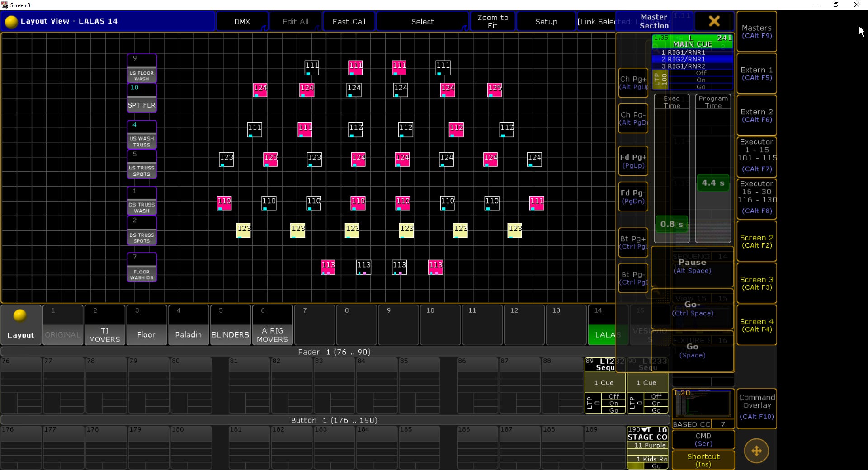868x470 pixels.
Task: Select cue line 2 RIG2/RNR1
Action: tap(692, 59)
